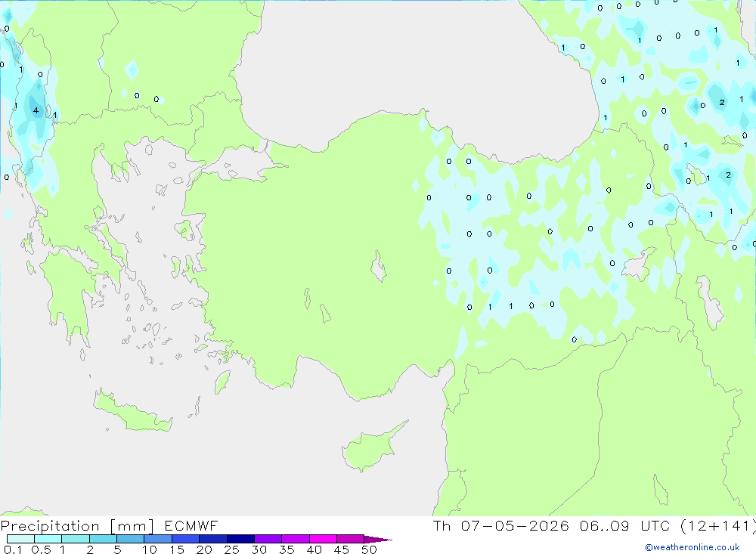Viewport: 756px width, 554px height.
Task: Click the 0.1–0.5 mm legend color swatch
Action: (20, 539)
